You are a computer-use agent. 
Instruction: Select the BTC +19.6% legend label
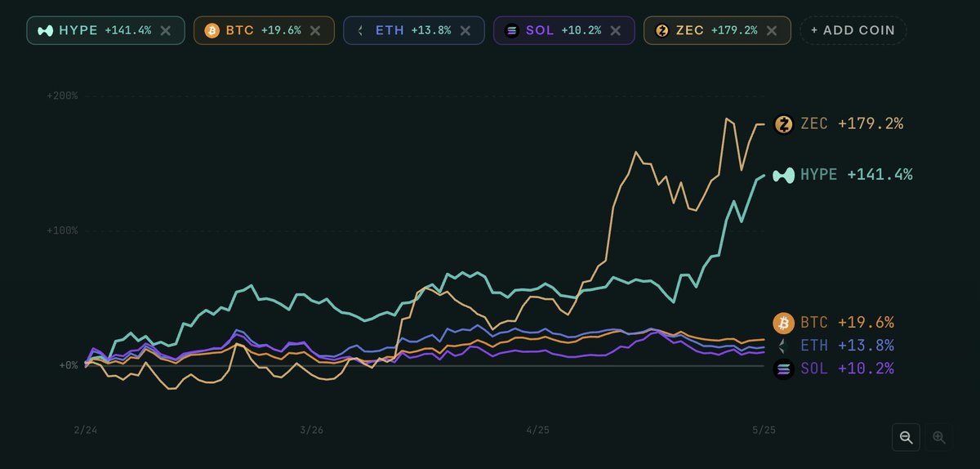click(847, 322)
